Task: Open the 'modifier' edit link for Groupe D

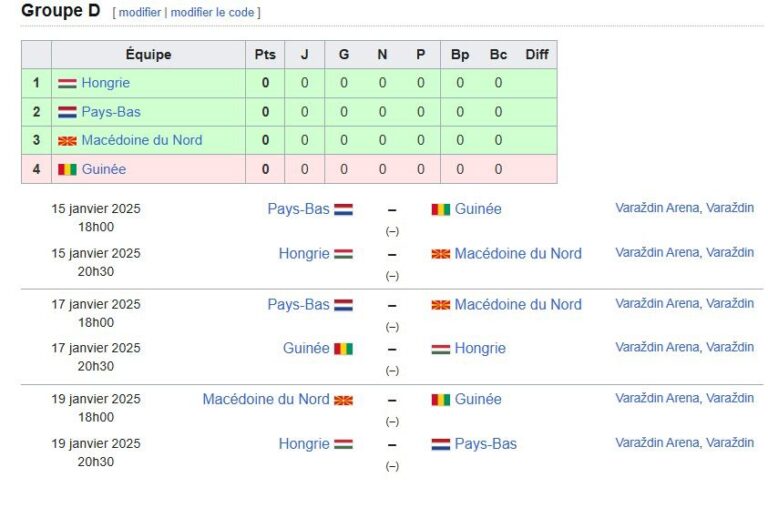Action: (x=140, y=12)
